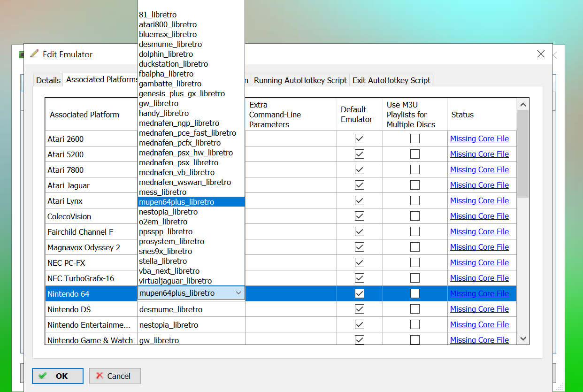Check M3U playlists box for Nintendo DS
Screen dimensions: 583x392
415,309
